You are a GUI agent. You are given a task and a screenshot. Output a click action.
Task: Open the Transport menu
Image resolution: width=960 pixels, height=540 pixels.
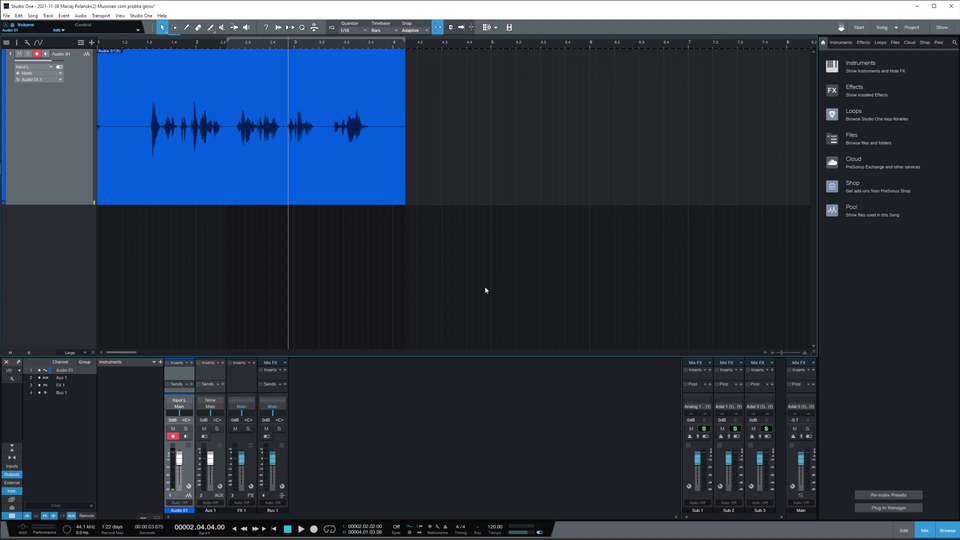point(101,16)
